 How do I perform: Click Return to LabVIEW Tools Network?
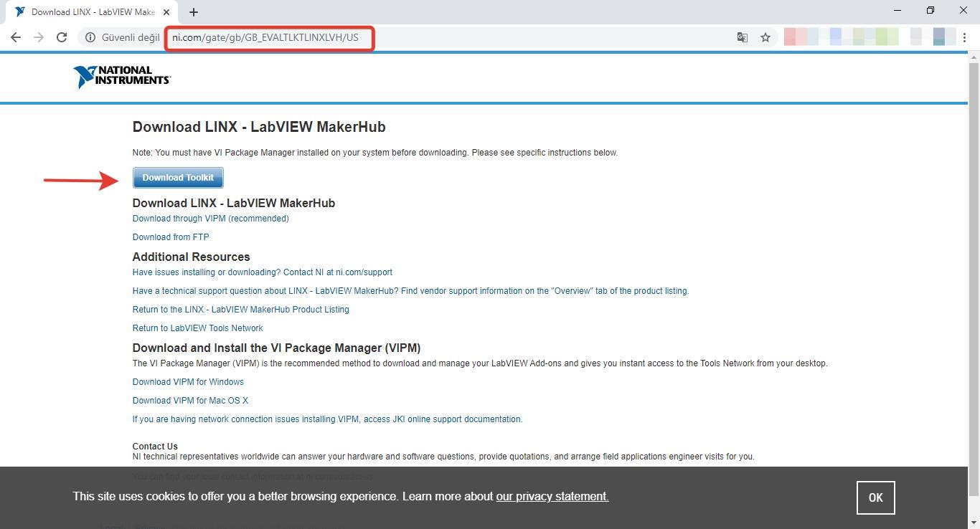click(197, 328)
